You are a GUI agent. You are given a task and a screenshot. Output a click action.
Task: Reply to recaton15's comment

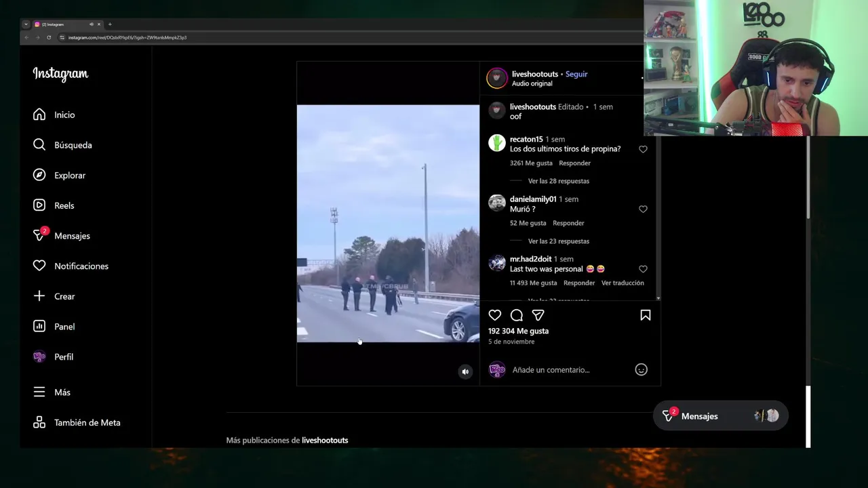click(574, 163)
